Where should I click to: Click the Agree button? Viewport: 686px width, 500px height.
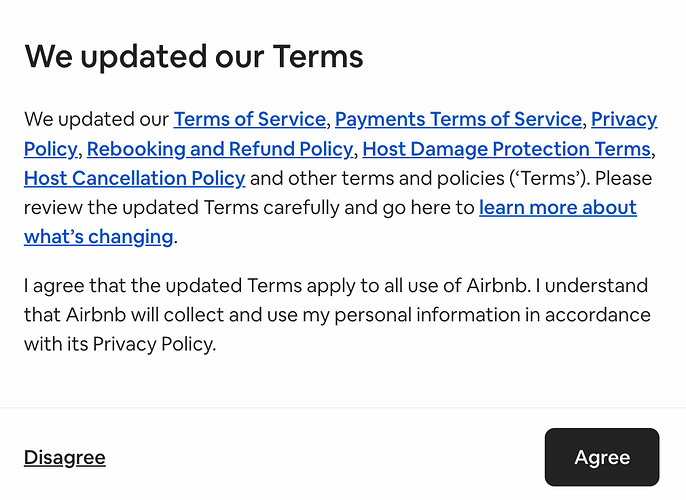click(x=602, y=457)
